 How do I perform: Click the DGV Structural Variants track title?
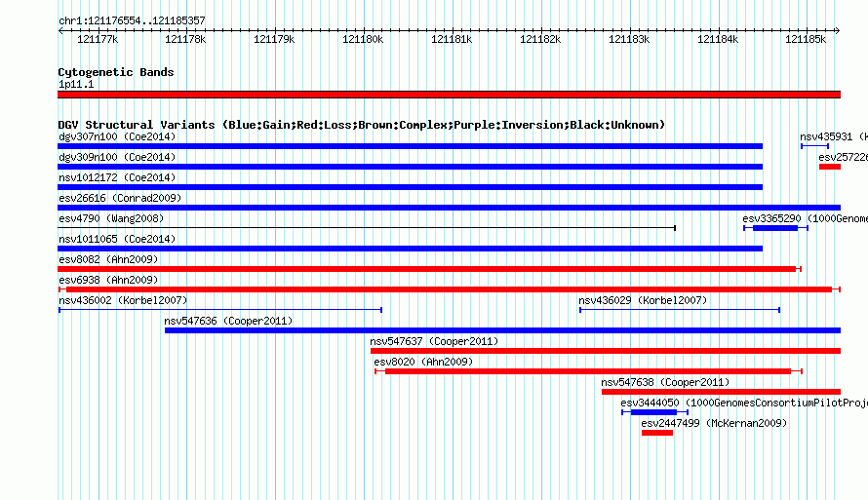(x=362, y=125)
